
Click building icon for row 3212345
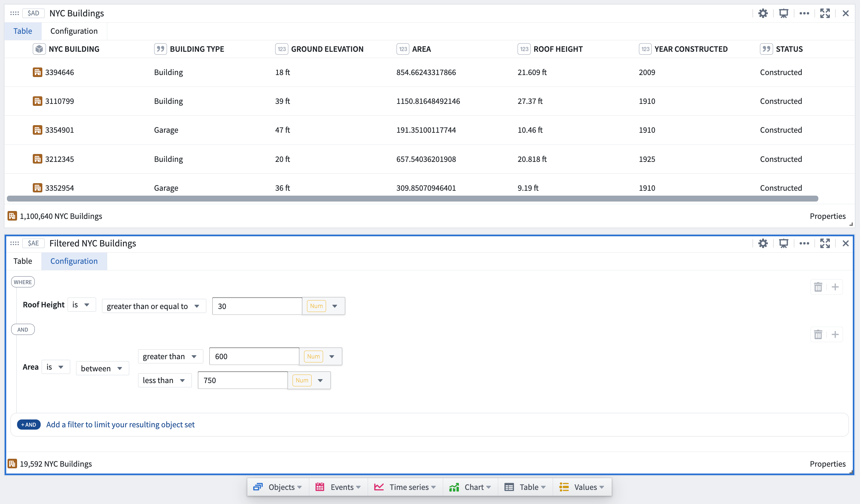pyautogui.click(x=37, y=159)
